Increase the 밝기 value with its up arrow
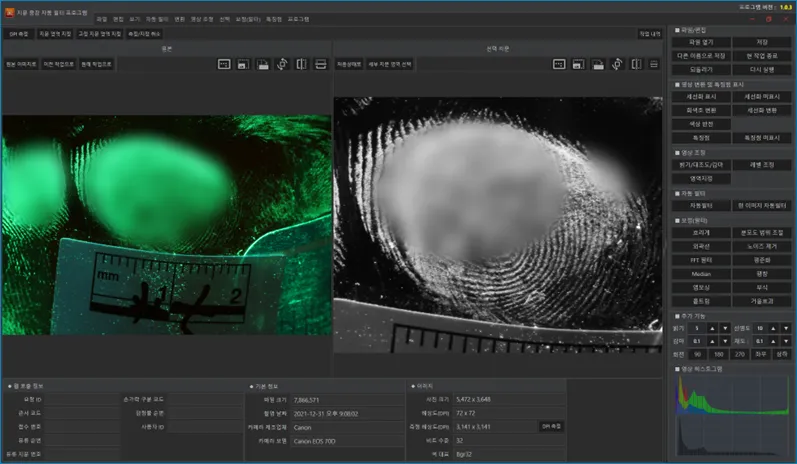The image size is (797, 464). tap(713, 328)
